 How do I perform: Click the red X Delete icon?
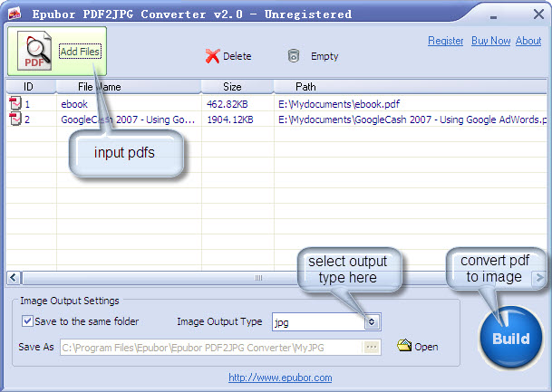point(213,56)
